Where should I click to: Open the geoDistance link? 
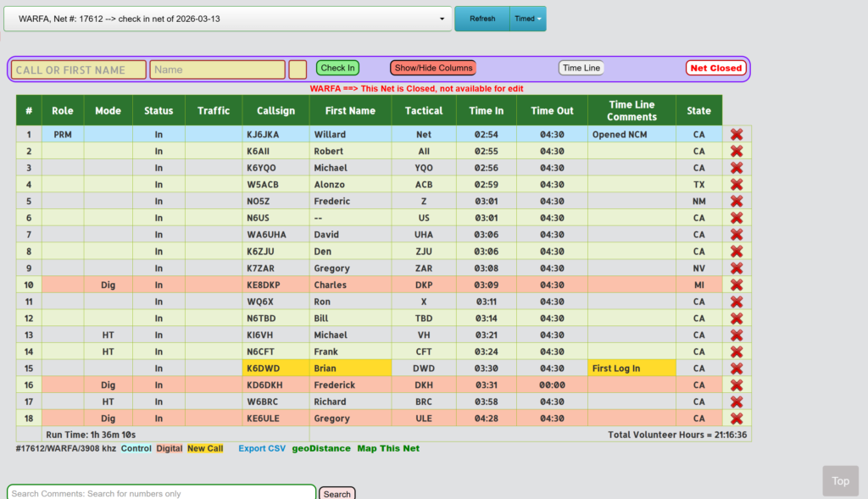[320, 448]
